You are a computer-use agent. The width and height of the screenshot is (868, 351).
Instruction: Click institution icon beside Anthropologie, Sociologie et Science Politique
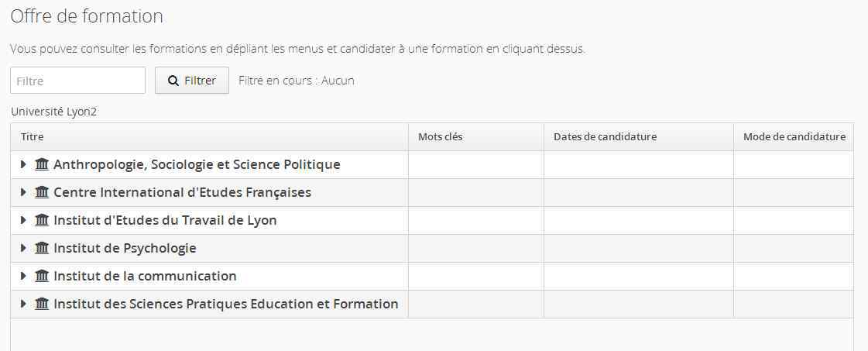point(42,164)
